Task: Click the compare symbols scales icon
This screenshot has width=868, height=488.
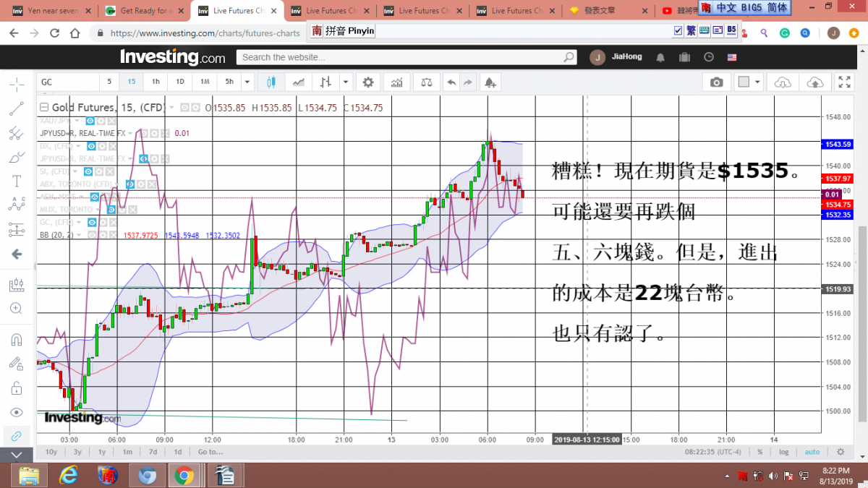Action: (426, 82)
